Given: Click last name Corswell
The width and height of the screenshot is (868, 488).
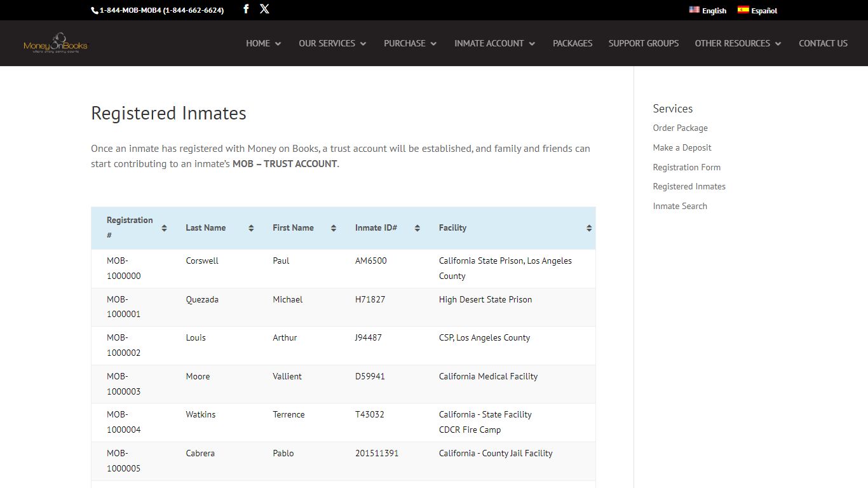Looking at the screenshot, I should point(202,261).
